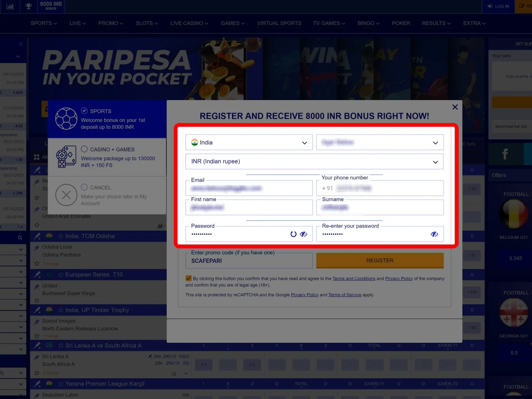Open the LIVE menu tab
This screenshot has width=532, height=399.
click(x=77, y=23)
